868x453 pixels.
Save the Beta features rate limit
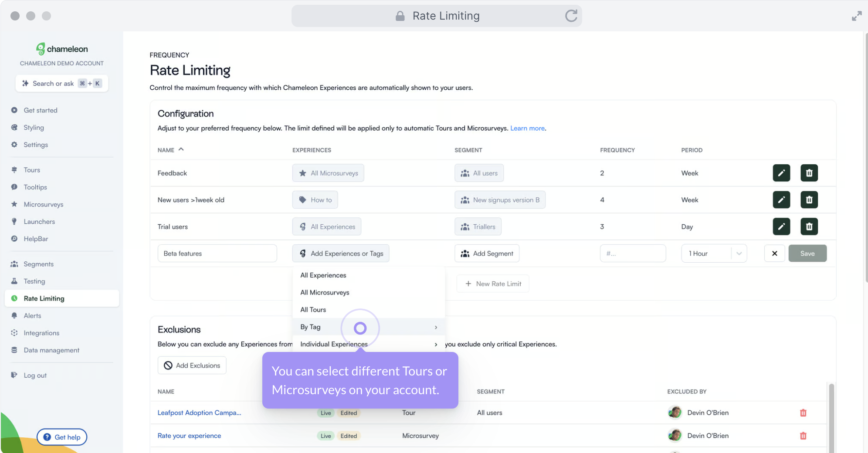807,254
